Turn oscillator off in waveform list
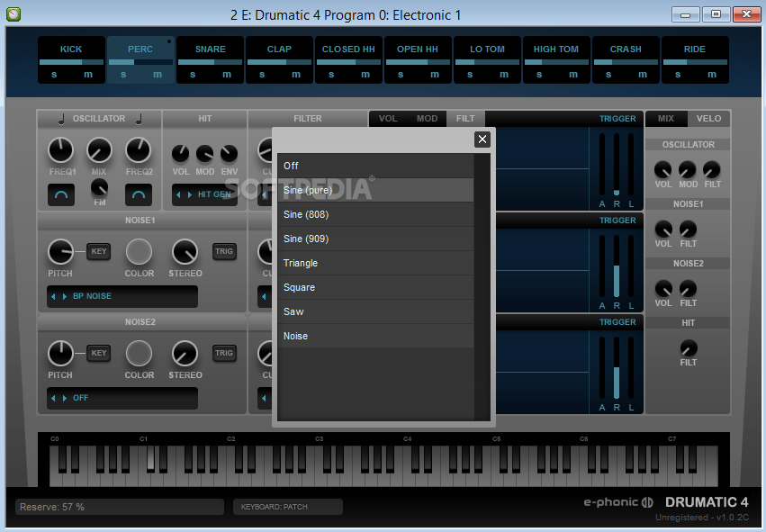The width and height of the screenshot is (766, 532). (x=375, y=166)
